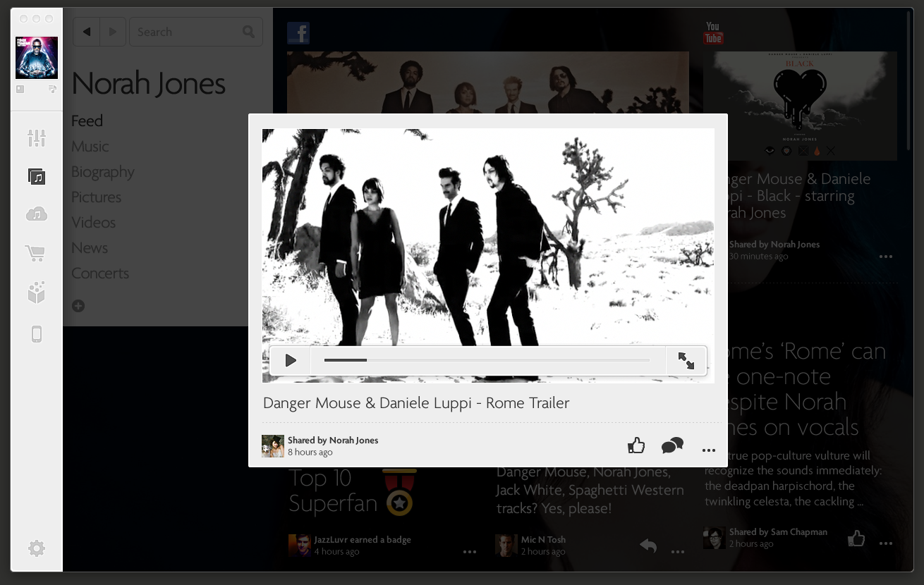The width and height of the screenshot is (924, 585).
Task: Click '30 minutes ago' timestamp
Action: coord(759,256)
